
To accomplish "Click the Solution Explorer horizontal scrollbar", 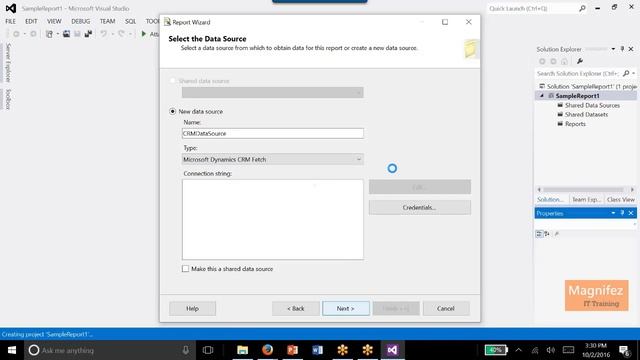I will pos(585,189).
